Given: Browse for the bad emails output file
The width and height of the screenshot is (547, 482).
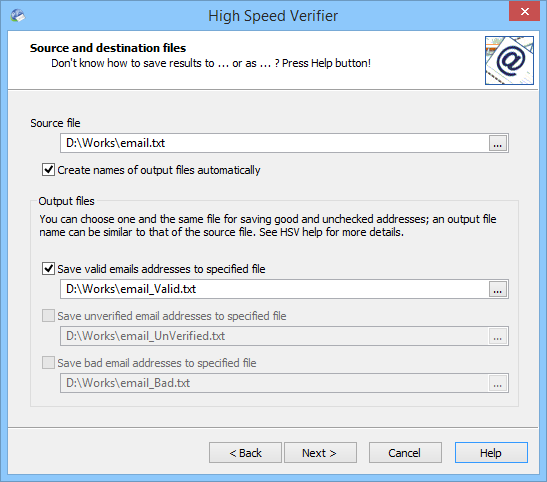Looking at the screenshot, I should point(497,383).
